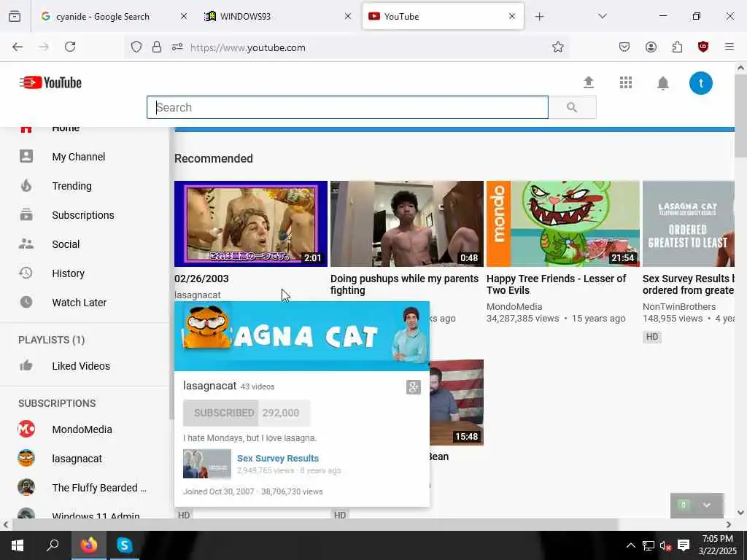The width and height of the screenshot is (747, 560).
Task: Click the site permissions icon in address bar
Action: pos(177,47)
